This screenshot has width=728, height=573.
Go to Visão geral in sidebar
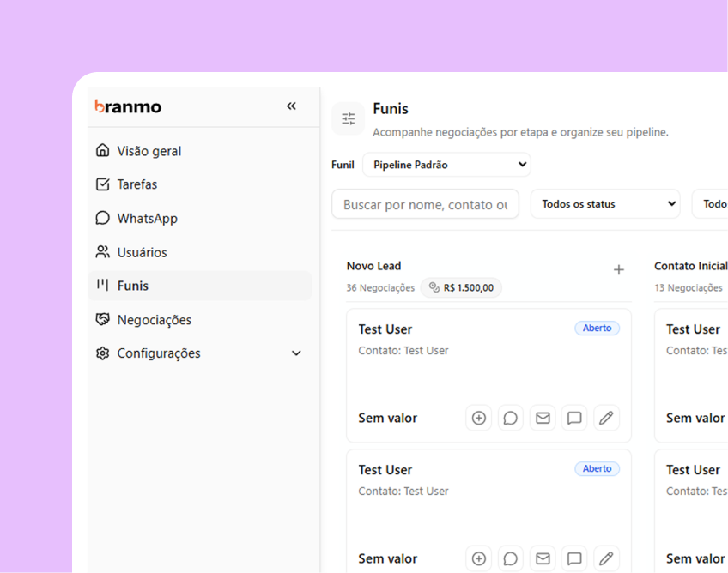pyautogui.click(x=149, y=151)
